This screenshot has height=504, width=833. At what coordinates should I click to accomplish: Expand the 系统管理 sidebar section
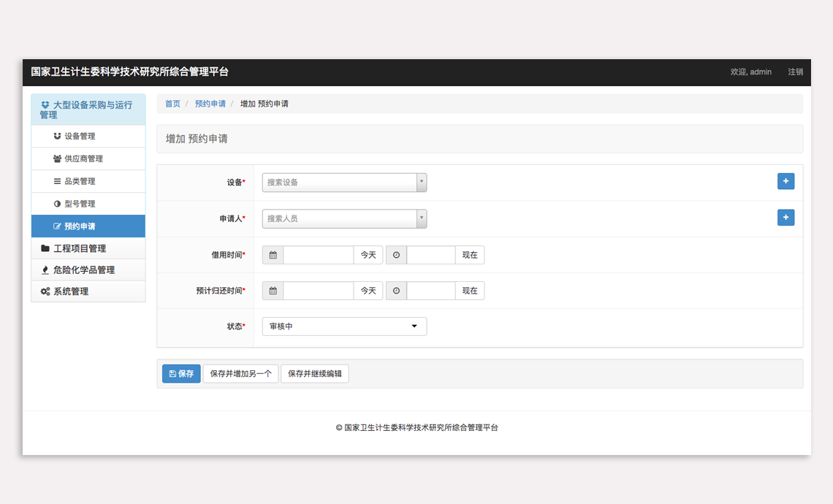pyautogui.click(x=70, y=291)
